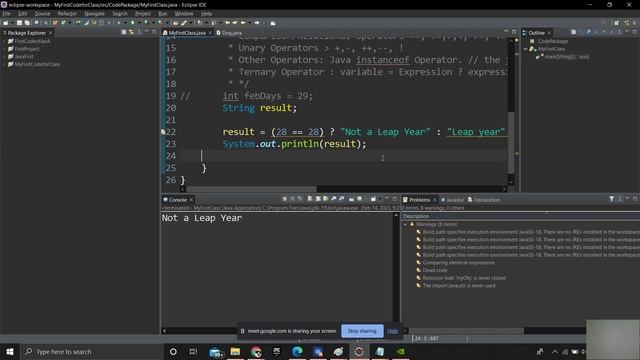Image resolution: width=640 pixels, height=360 pixels.
Task: Select the Dead code warning row
Action: (435, 270)
